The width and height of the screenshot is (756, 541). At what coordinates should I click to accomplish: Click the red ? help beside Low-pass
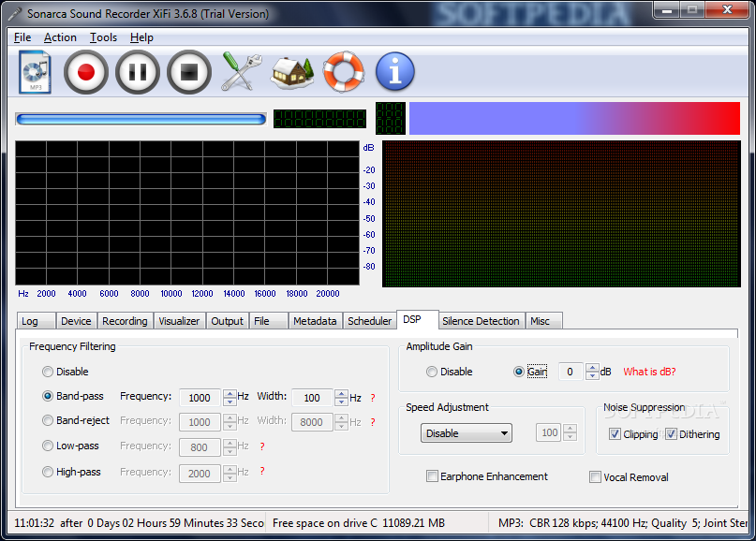(x=262, y=446)
